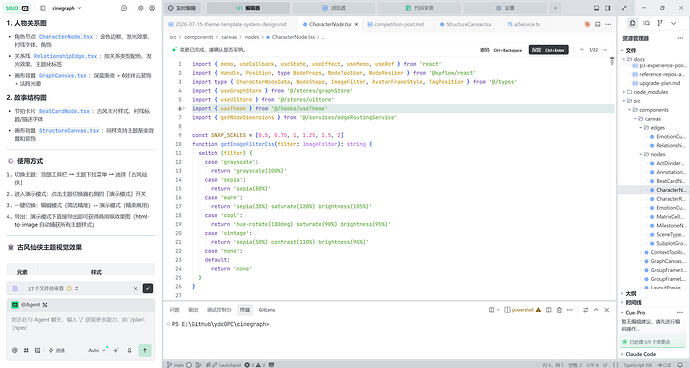Screen dimensions: 690x368
Task: Switch to the spreadsheet-icon top tab
Action: coord(419,8)
